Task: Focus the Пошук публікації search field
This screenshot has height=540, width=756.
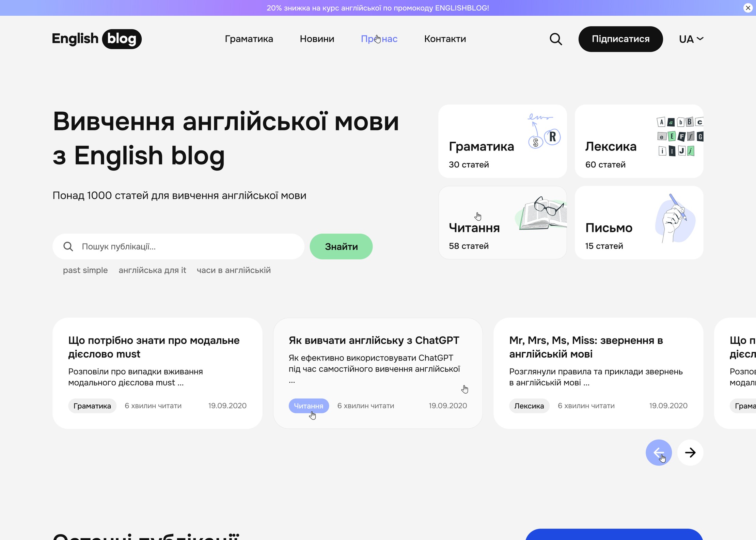Action: (178, 247)
